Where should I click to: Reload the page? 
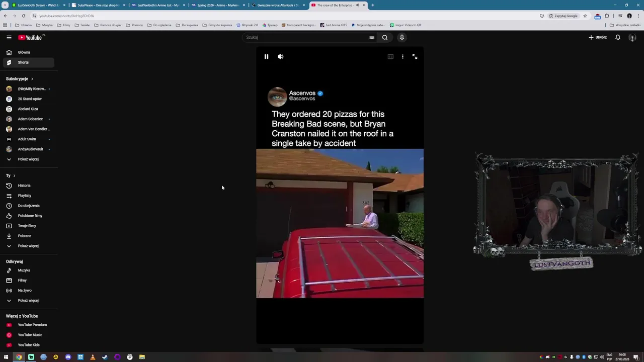point(23,16)
